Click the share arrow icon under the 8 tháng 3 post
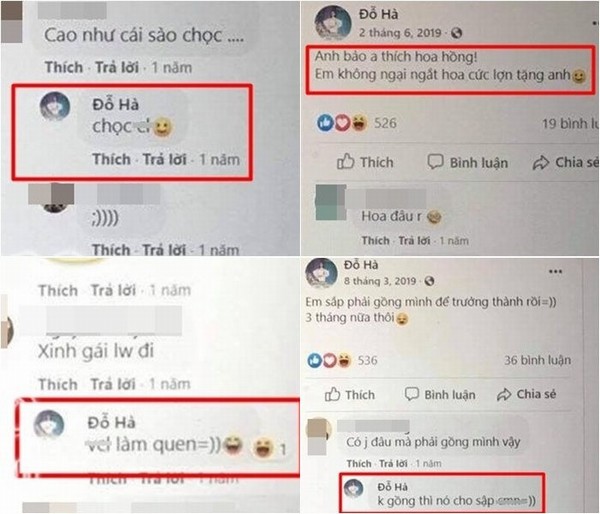The image size is (600, 514). (x=504, y=395)
